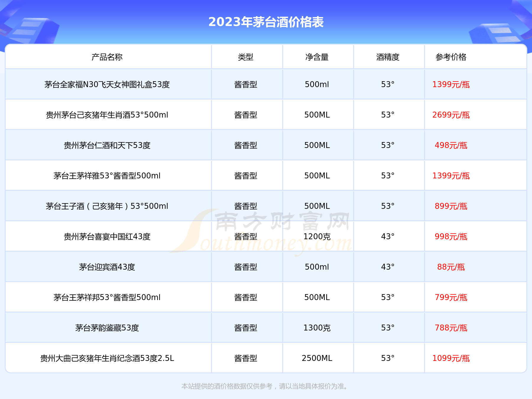Click 酱香型 in the 茅台迎宾酒 row
Viewport: 532px width, 399px height.
pos(246,267)
